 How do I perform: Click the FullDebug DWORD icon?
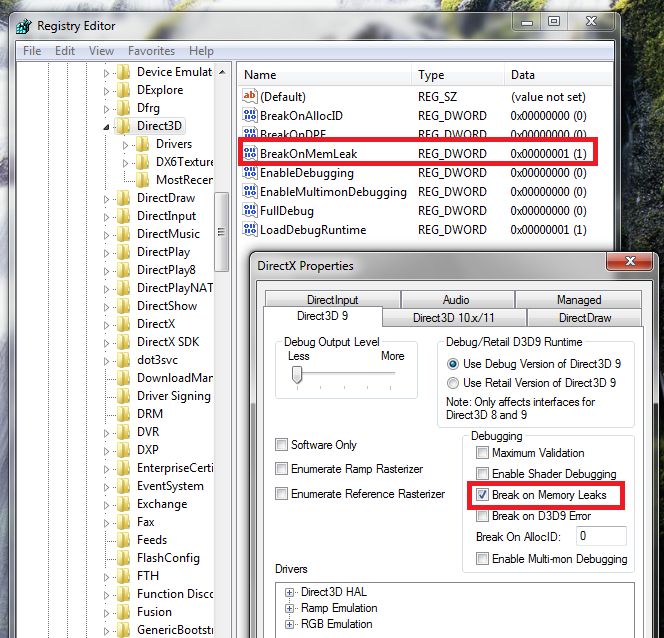click(x=249, y=210)
